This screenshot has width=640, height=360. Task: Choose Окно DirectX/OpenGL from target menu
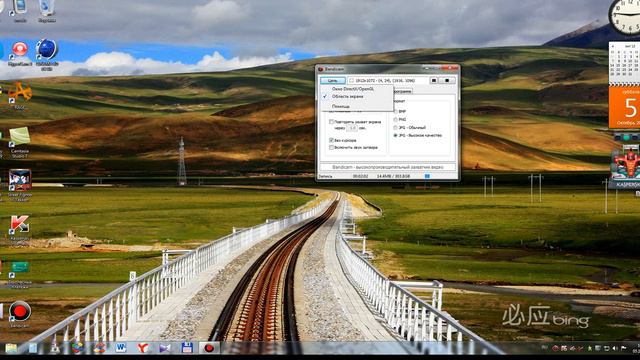(x=353, y=89)
